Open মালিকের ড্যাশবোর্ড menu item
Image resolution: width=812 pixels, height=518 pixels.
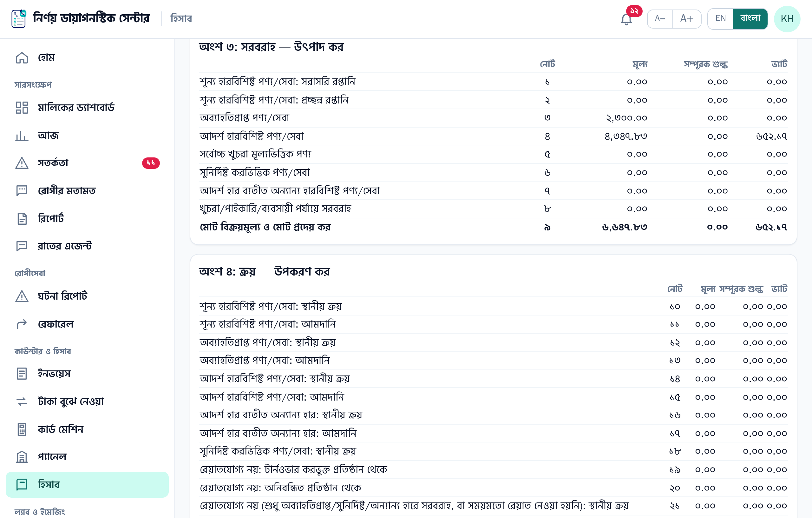(87, 108)
